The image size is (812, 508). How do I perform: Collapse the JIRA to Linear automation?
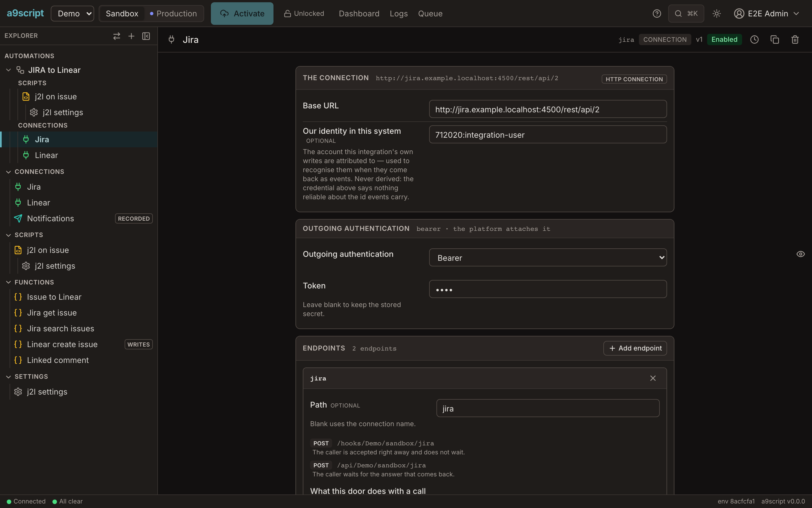(9, 70)
